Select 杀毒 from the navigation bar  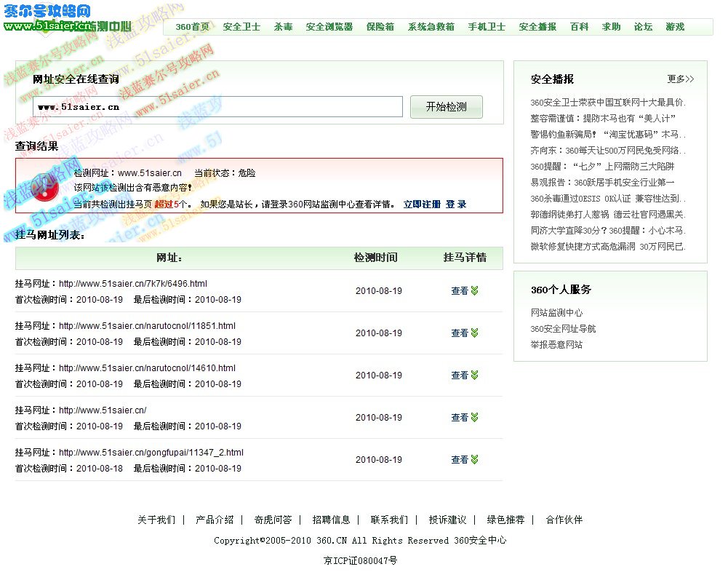point(283,27)
